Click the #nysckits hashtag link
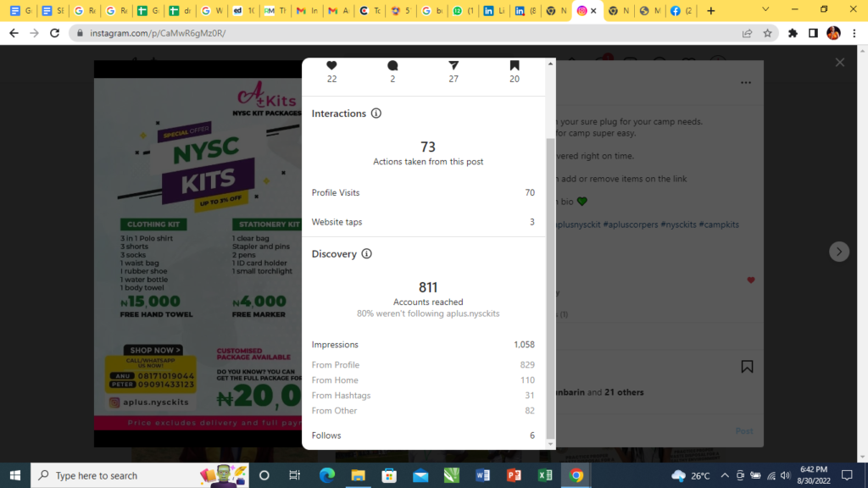868x488 pixels. [x=678, y=224]
